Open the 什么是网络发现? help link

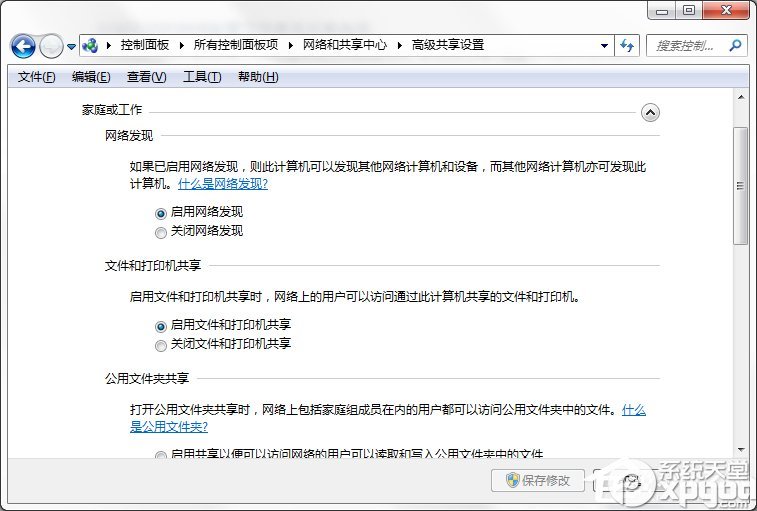point(223,184)
